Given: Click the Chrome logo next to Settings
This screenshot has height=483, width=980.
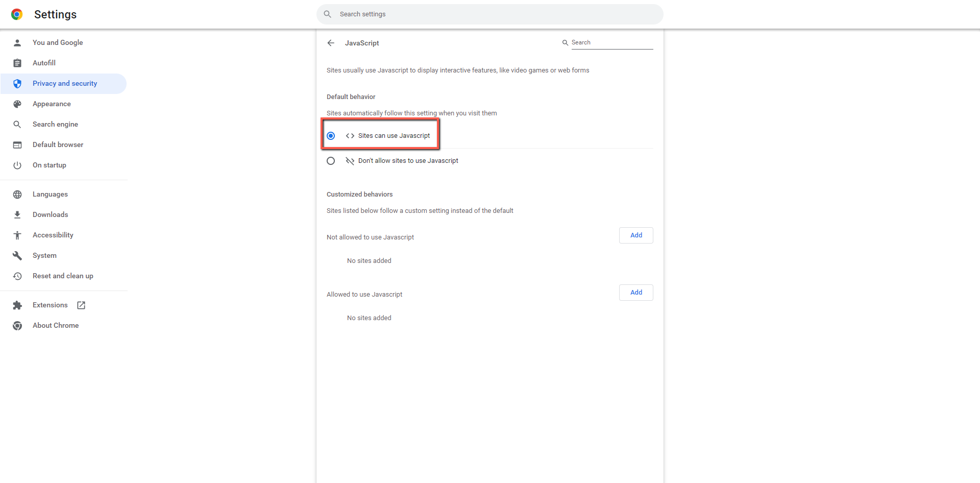Looking at the screenshot, I should pyautogui.click(x=17, y=14).
